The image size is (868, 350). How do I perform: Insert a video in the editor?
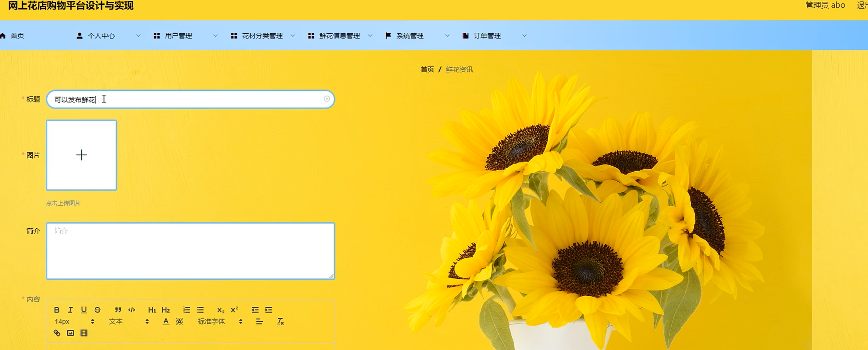pos(84,333)
